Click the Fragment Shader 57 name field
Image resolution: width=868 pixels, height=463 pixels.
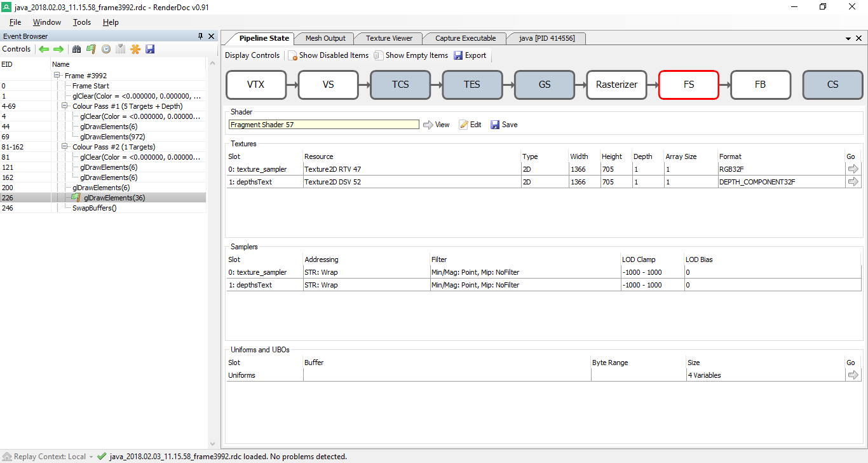324,125
